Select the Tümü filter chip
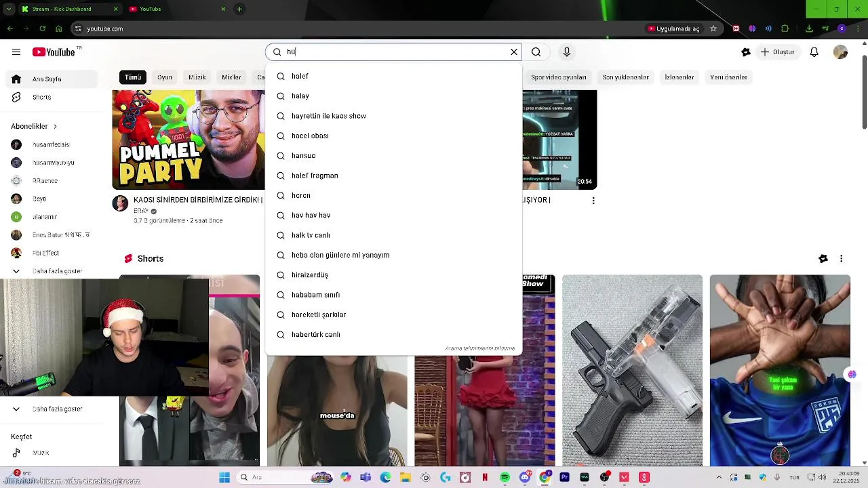This screenshot has width=868, height=488. (133, 77)
